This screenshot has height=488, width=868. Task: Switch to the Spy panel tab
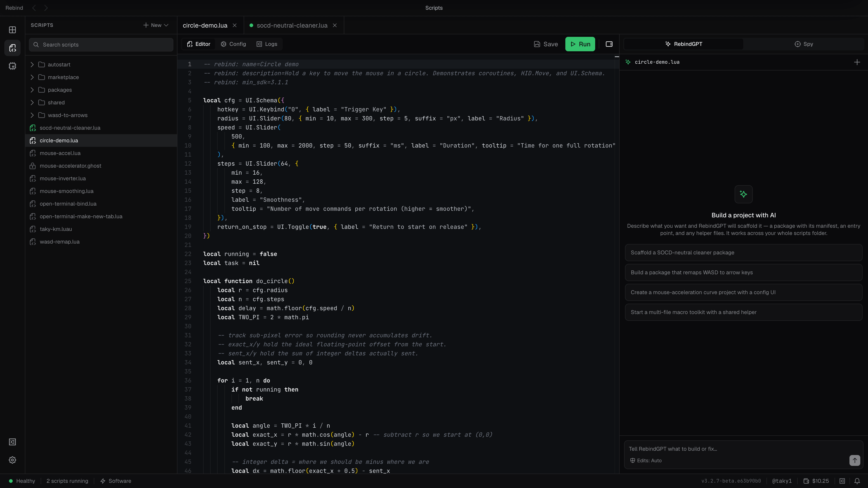804,44
